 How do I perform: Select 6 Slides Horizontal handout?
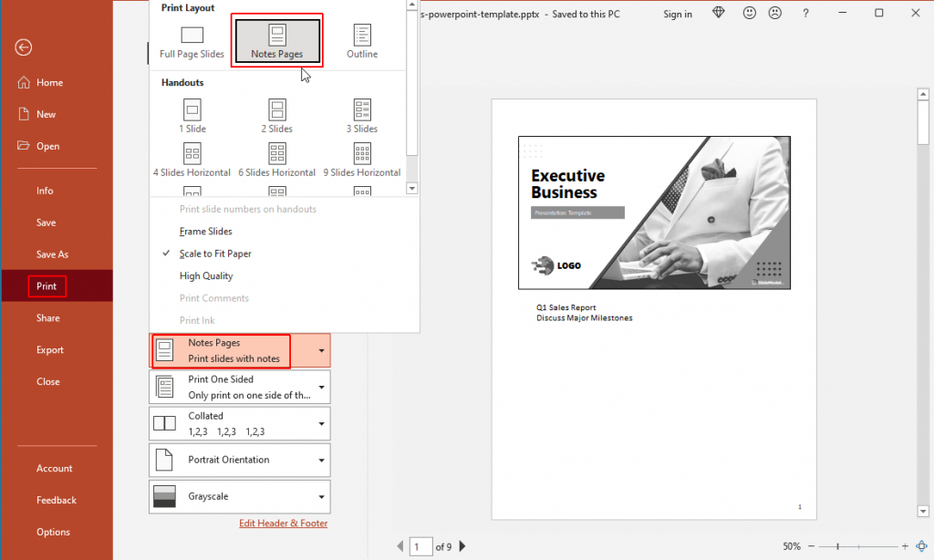277,161
